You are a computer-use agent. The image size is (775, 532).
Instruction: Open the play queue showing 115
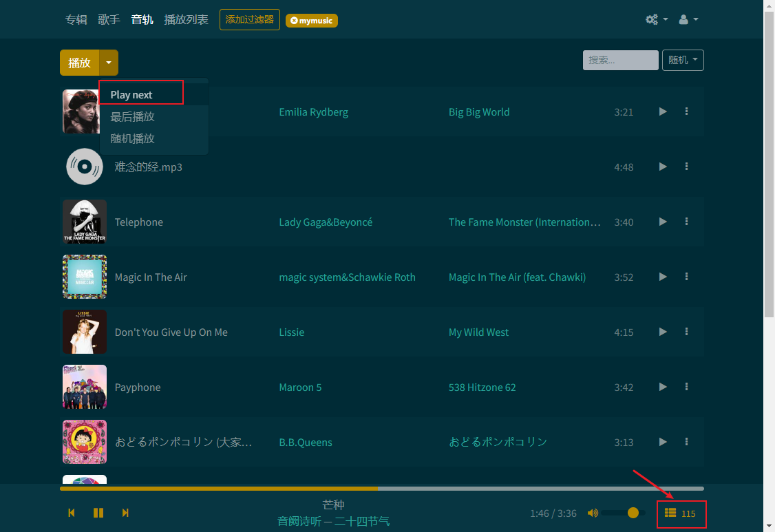click(680, 513)
